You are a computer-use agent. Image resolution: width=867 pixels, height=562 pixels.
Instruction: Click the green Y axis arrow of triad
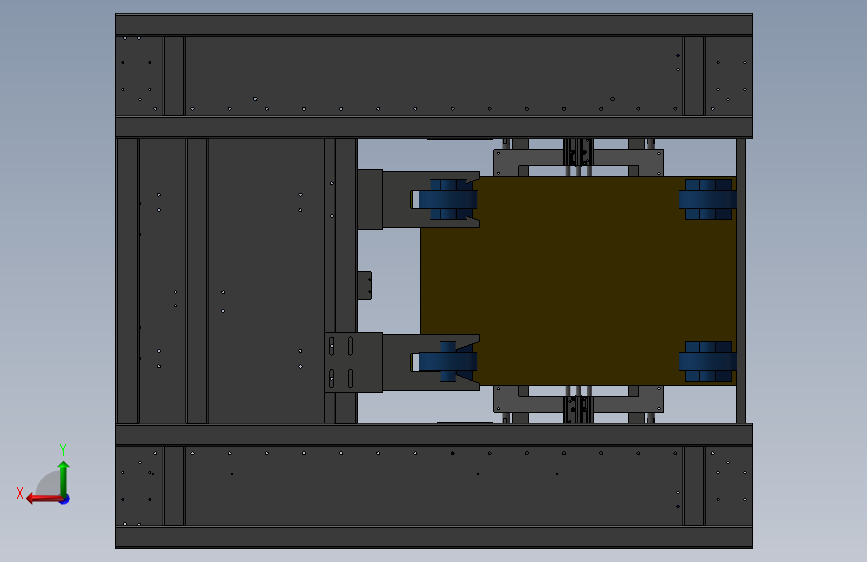click(x=64, y=478)
